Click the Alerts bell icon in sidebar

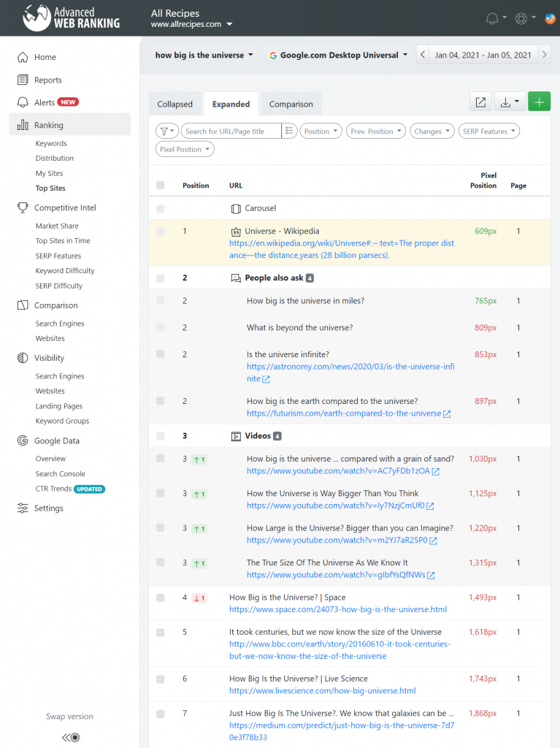(23, 102)
